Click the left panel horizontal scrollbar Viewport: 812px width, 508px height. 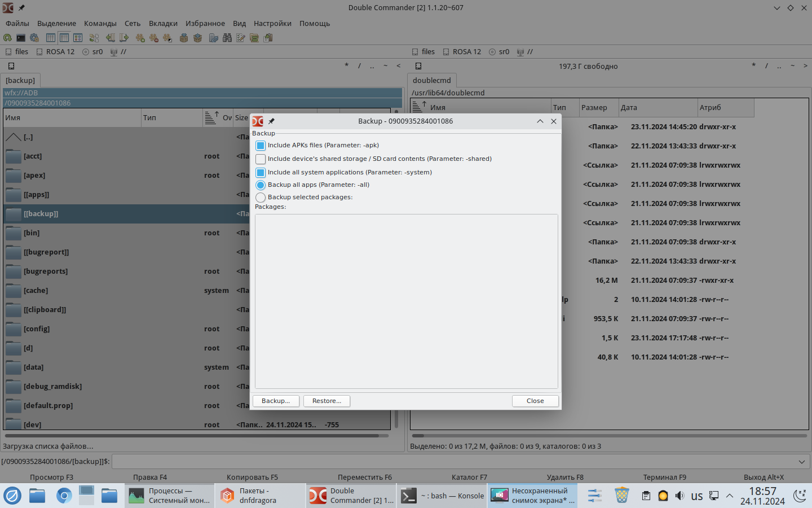196,436
